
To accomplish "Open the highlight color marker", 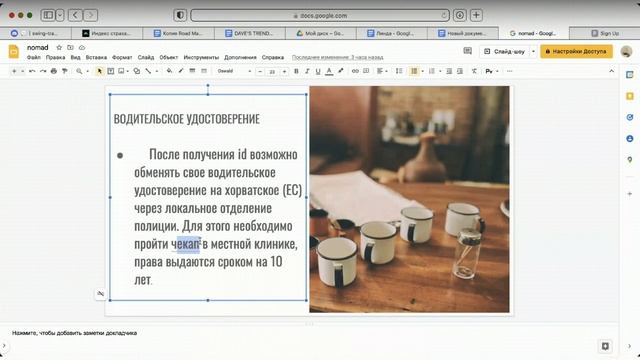I will point(340,71).
